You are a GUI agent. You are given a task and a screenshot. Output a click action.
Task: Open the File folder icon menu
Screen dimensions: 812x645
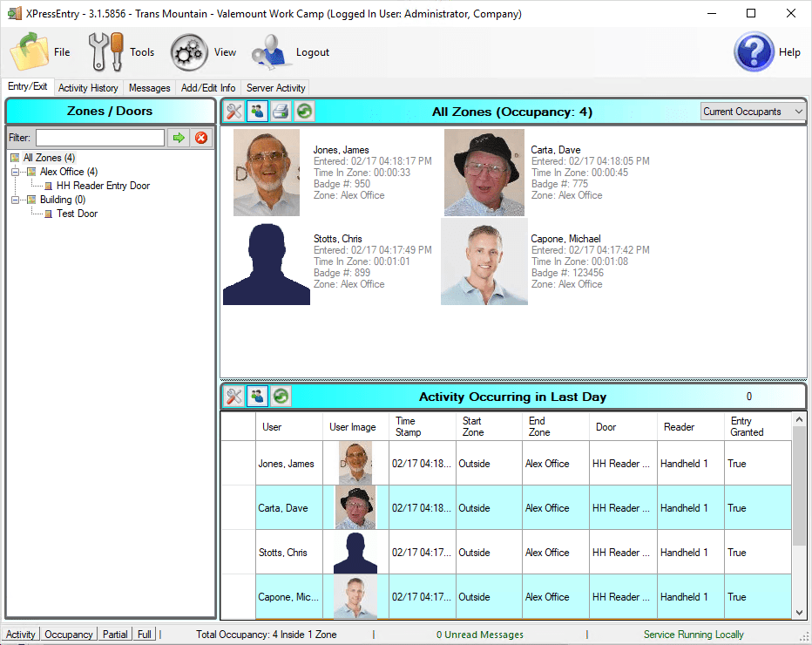tap(30, 51)
